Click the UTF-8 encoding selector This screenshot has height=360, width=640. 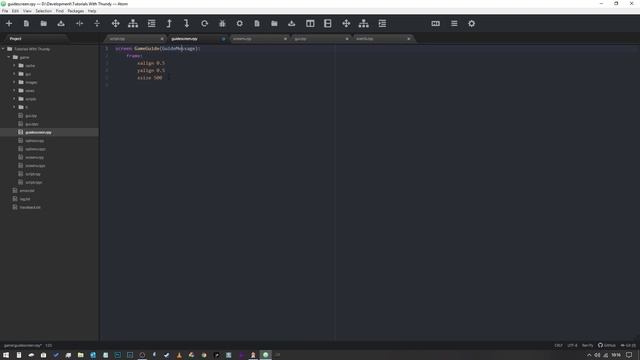pyautogui.click(x=572, y=345)
